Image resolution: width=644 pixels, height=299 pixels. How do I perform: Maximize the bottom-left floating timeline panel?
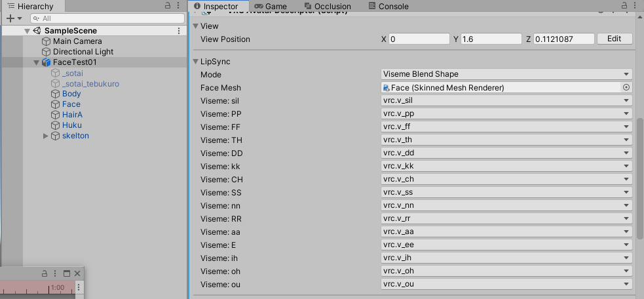67,273
